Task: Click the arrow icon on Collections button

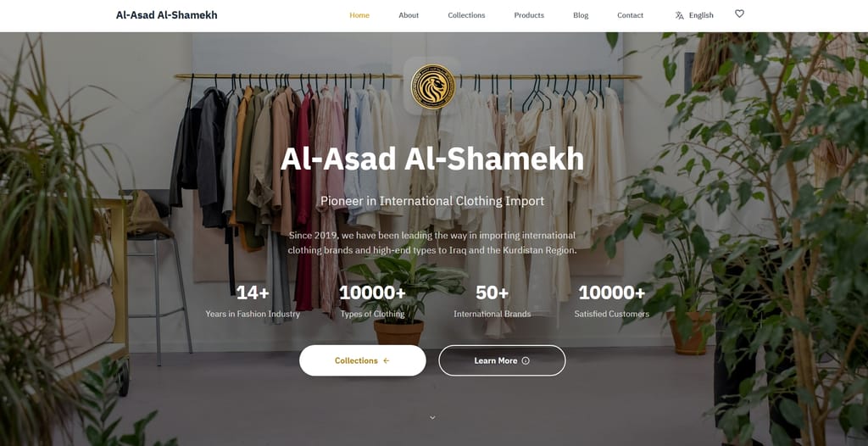Action: click(x=387, y=360)
